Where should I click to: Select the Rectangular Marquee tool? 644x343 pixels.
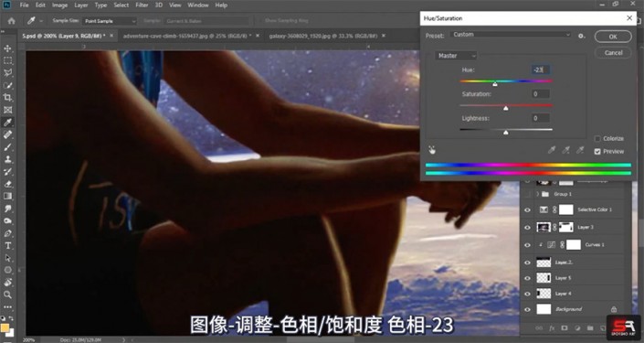[7, 60]
